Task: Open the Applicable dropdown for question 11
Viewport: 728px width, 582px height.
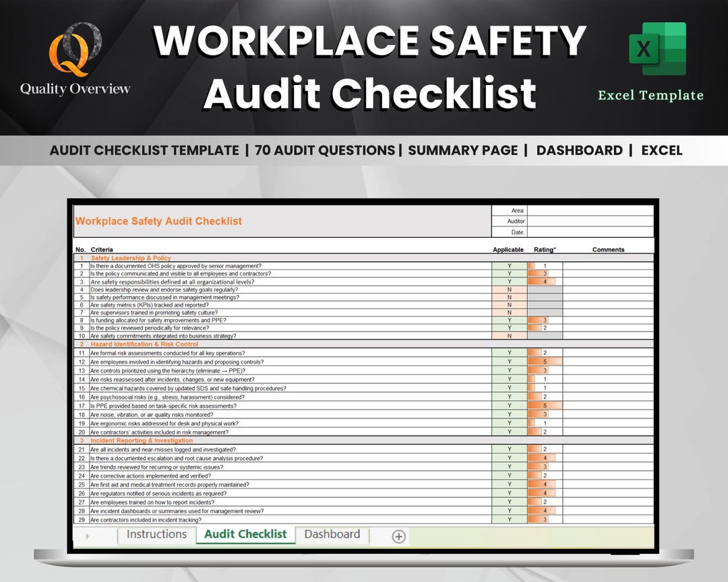Action: tap(508, 353)
